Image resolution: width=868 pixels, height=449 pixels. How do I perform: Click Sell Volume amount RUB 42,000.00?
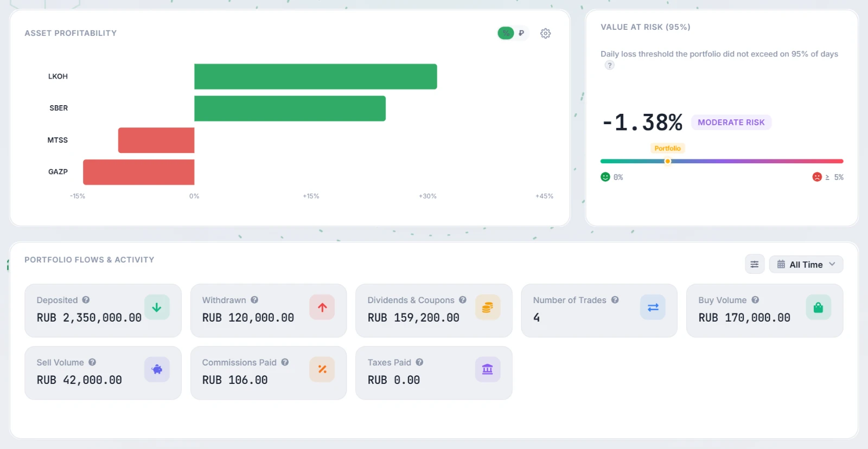pos(79,380)
